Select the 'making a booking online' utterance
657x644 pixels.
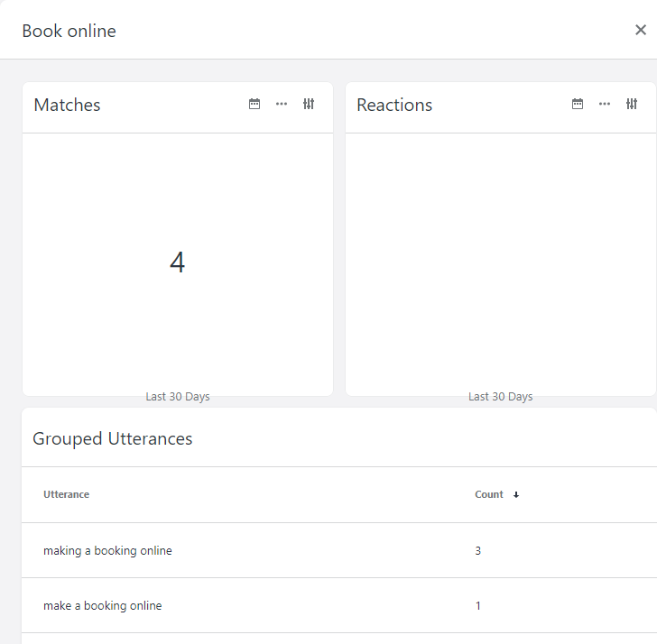(107, 550)
